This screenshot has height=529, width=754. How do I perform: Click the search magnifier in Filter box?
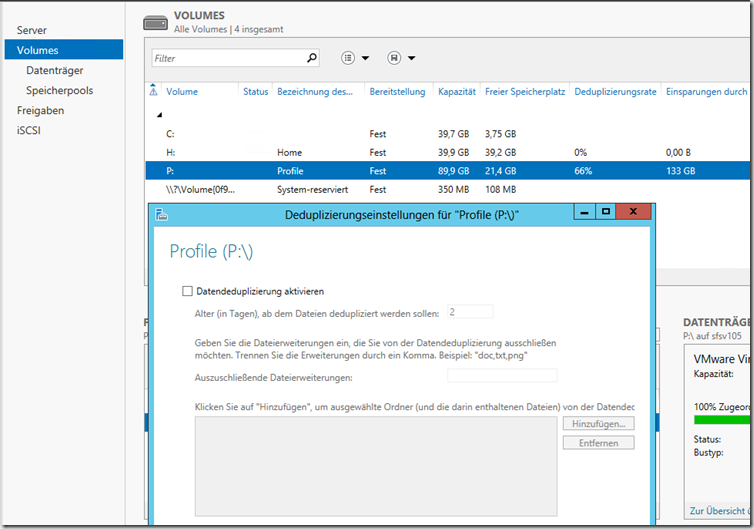point(312,58)
